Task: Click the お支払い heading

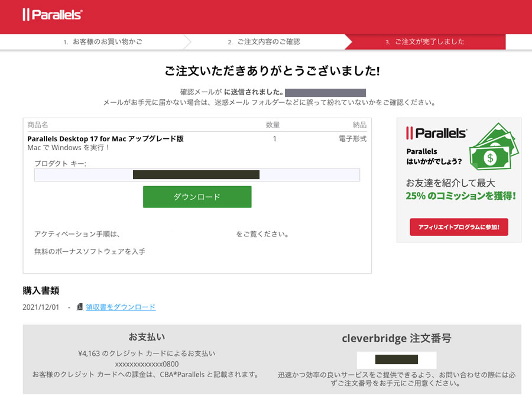Action: coord(147,337)
